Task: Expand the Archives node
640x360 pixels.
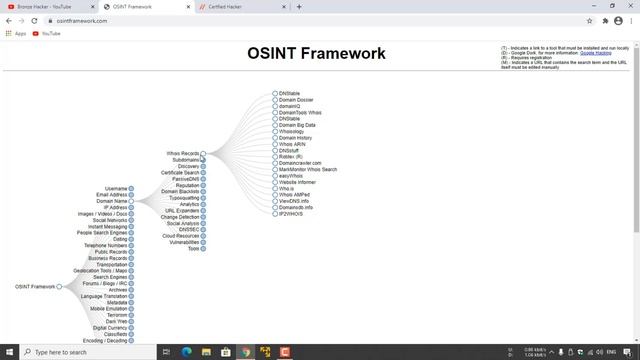Action: [131, 290]
